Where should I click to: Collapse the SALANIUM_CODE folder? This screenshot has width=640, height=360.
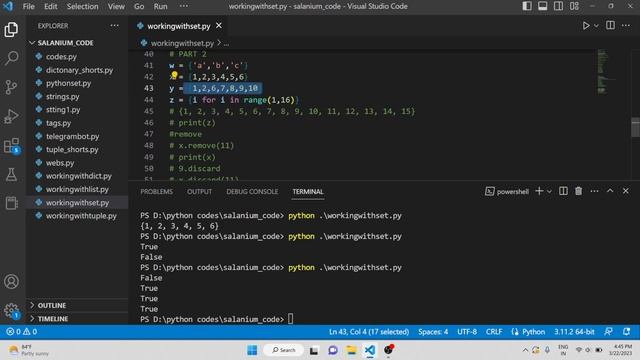click(65, 43)
